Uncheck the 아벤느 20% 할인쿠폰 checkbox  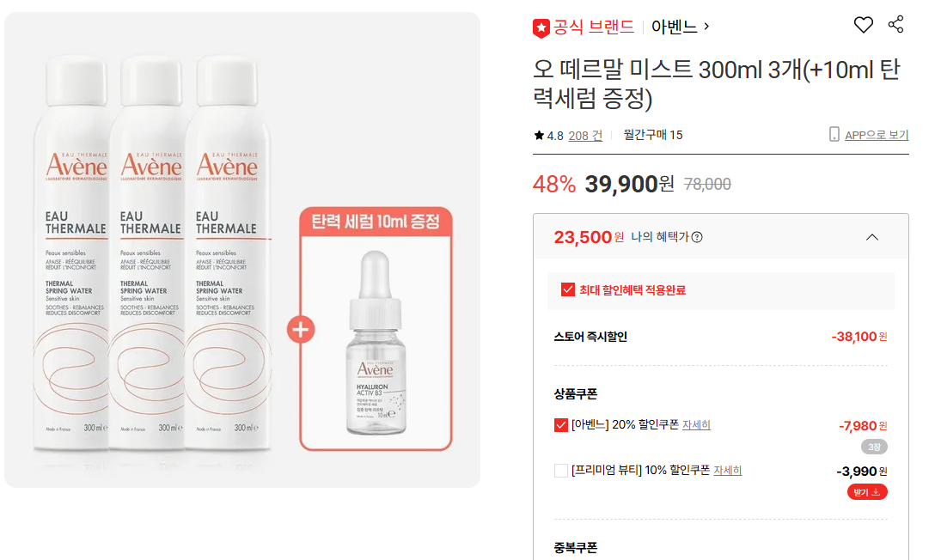pos(560,425)
